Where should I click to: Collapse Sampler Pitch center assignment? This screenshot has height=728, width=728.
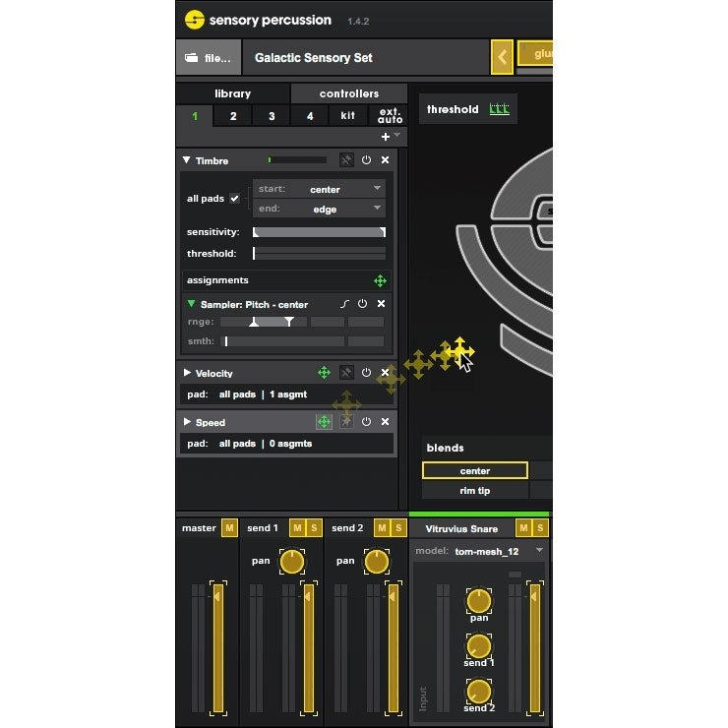pos(191,304)
